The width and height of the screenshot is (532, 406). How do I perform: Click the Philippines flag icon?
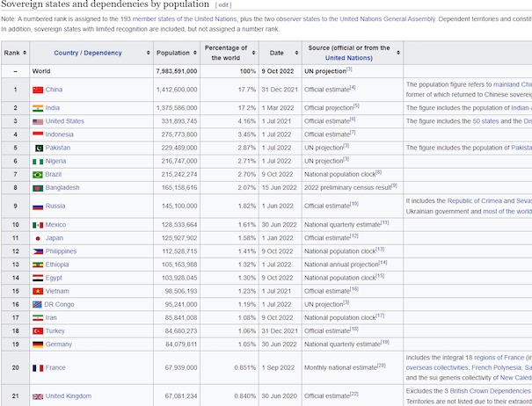[x=38, y=251]
